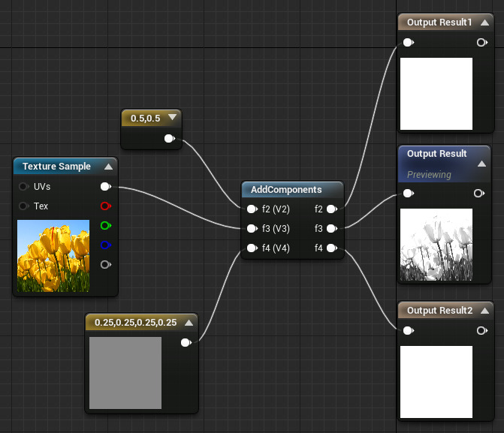Click the green channel output pin on Texture Sample
Viewport: 504px width, 433px height.
coord(105,225)
